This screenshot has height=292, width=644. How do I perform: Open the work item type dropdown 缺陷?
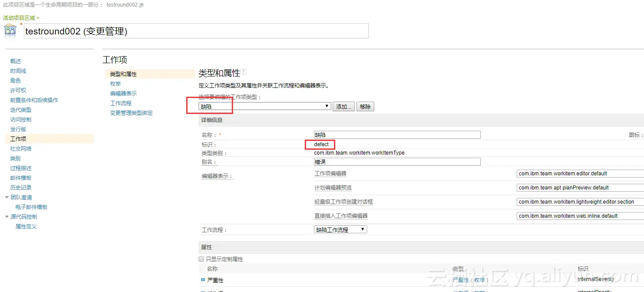click(x=265, y=106)
